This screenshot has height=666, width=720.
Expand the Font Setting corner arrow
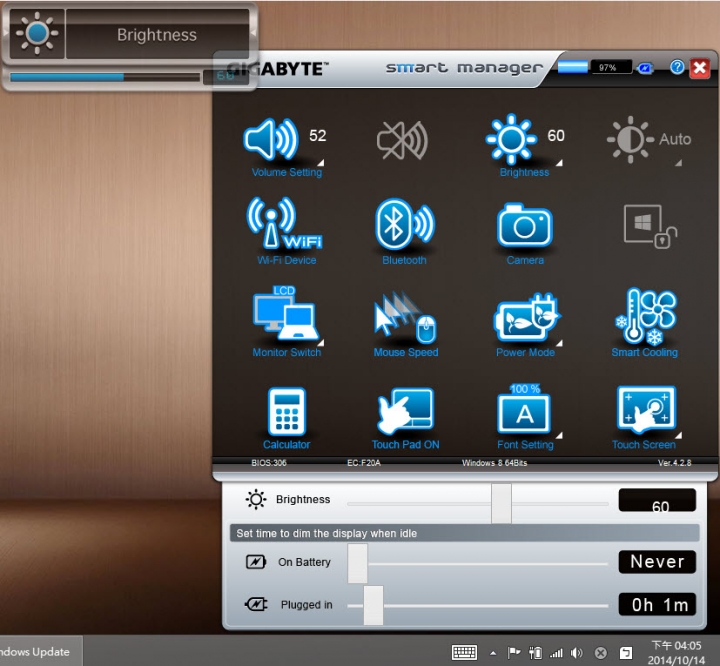pos(559,435)
